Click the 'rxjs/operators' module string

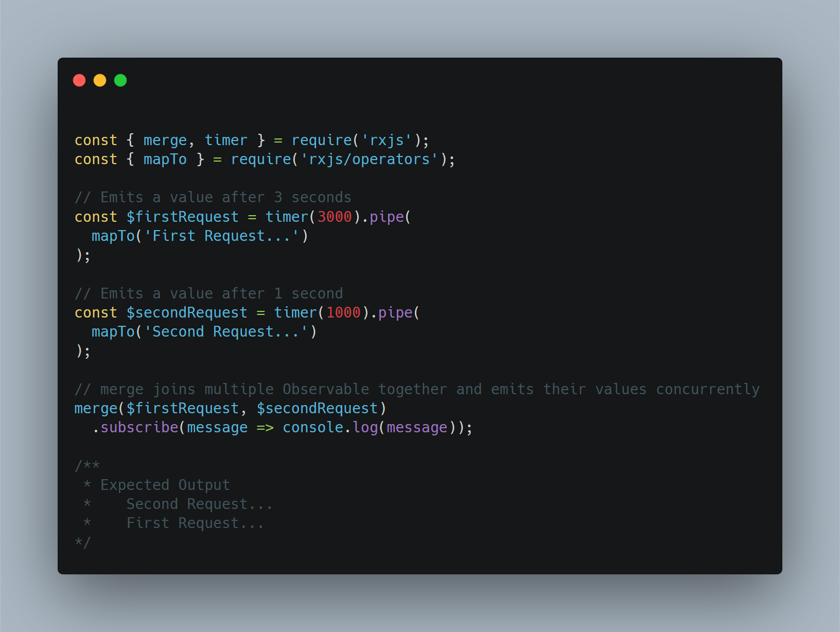point(369,159)
